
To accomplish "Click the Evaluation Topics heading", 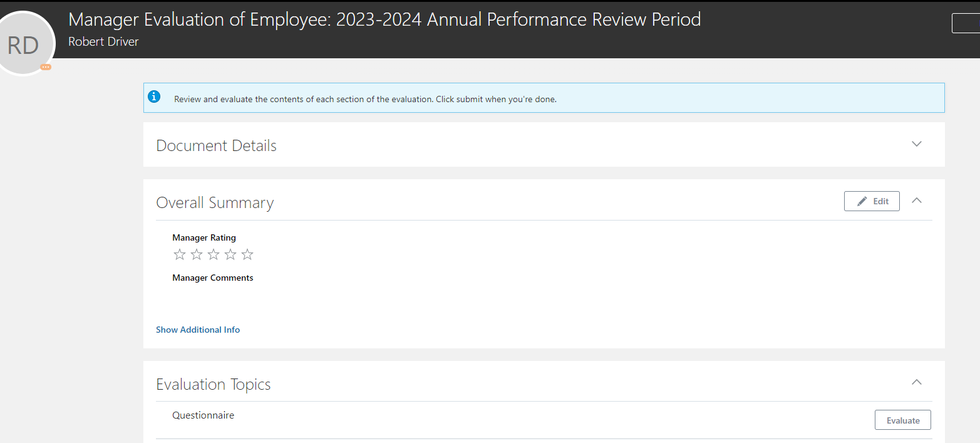I will coord(214,384).
